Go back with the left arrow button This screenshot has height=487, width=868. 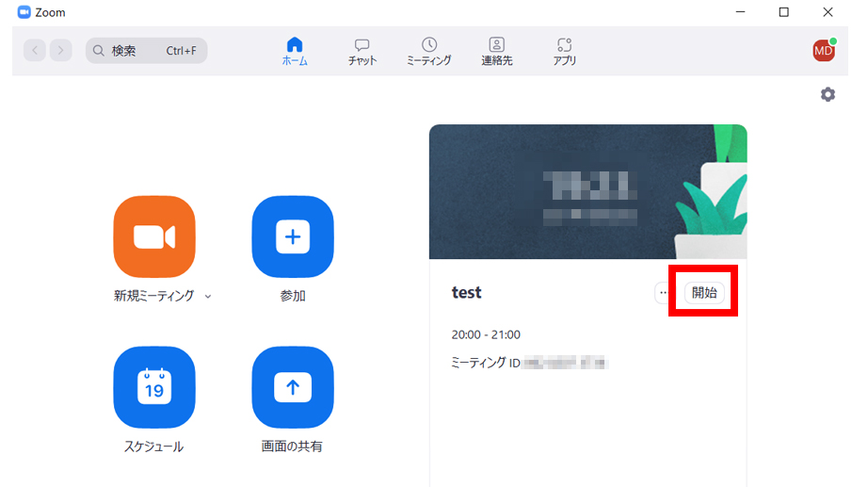point(34,51)
